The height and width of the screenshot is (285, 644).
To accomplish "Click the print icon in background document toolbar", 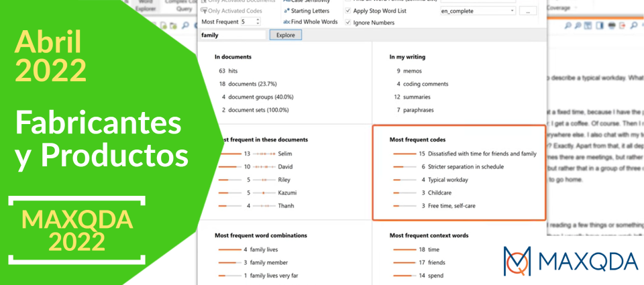I will click(x=610, y=25).
